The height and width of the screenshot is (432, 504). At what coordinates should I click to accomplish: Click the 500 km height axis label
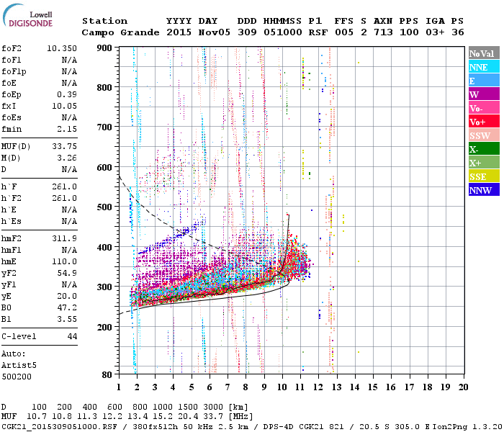(104, 207)
